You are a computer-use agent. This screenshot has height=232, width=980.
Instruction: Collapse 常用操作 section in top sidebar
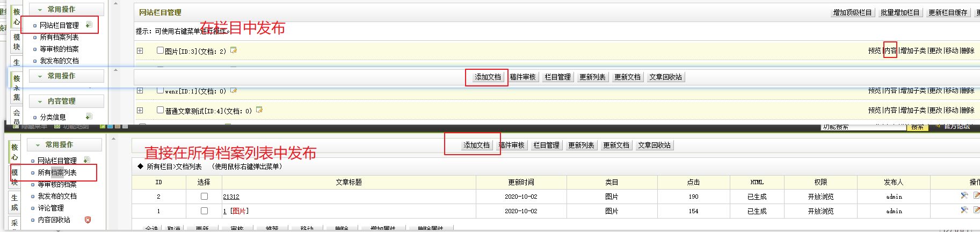[40, 10]
